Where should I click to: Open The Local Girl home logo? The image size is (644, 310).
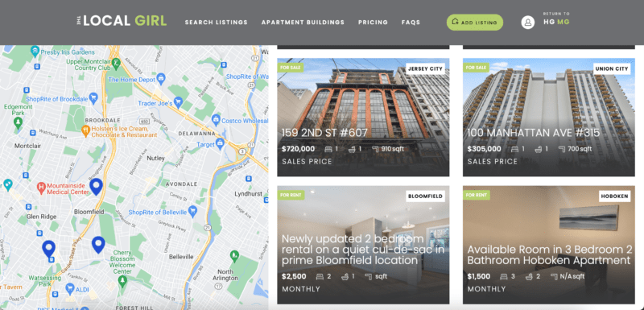click(x=122, y=21)
